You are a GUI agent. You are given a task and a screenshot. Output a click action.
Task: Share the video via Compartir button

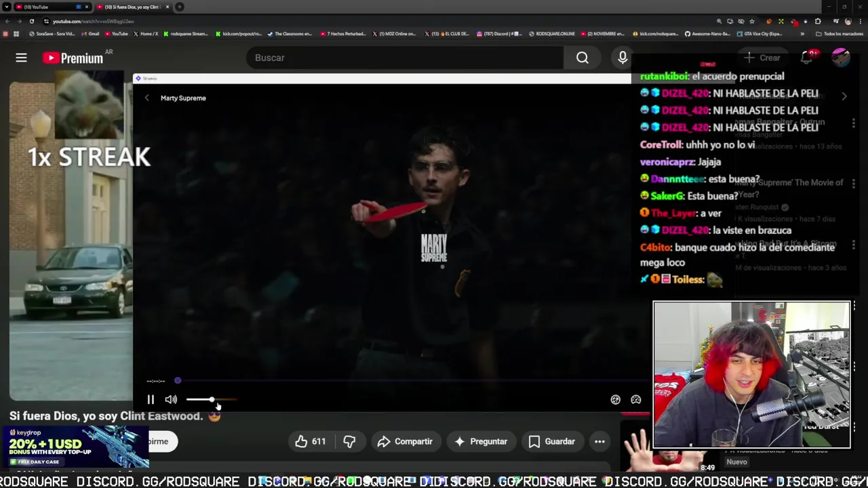pyautogui.click(x=405, y=441)
